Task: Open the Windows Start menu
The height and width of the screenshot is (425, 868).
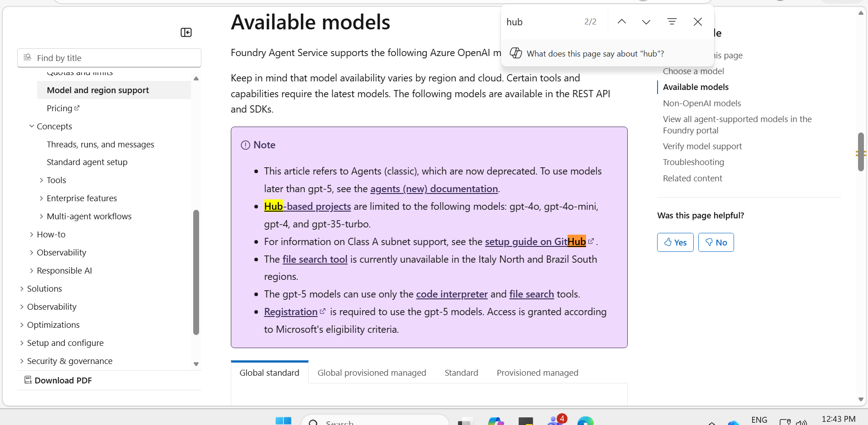Action: point(283,421)
